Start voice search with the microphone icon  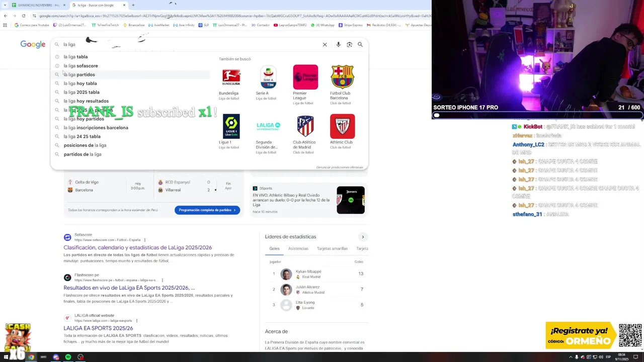[338, 45]
